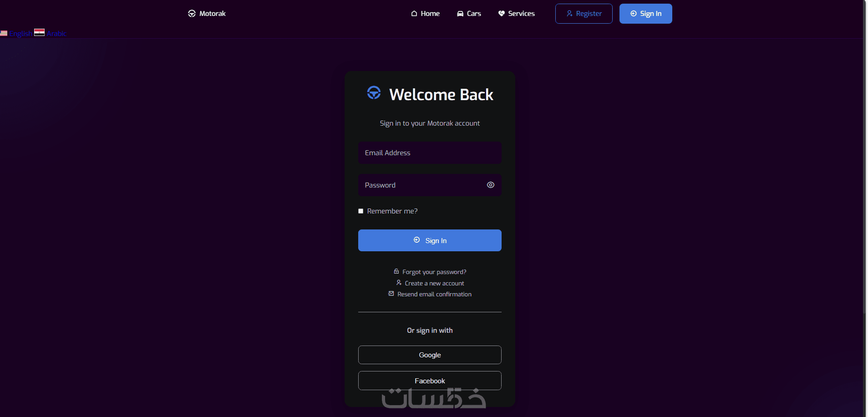Click the house icon beside Home
This screenshot has height=417, width=868.
[414, 14]
